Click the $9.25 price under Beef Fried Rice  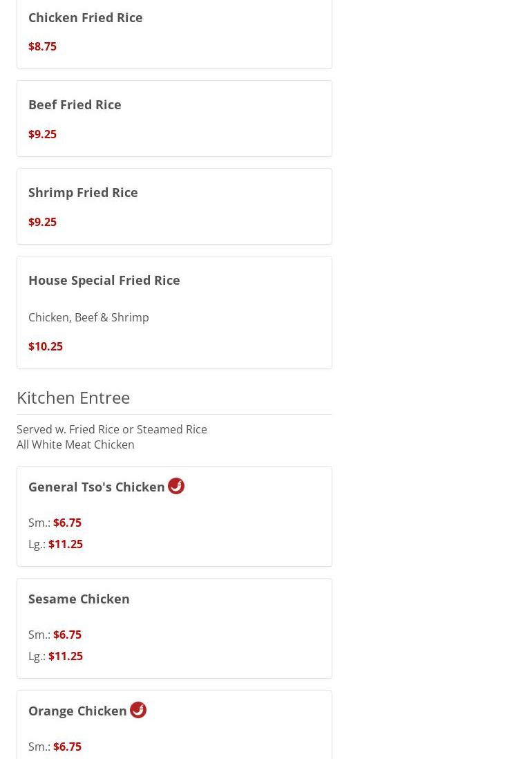pos(43,134)
